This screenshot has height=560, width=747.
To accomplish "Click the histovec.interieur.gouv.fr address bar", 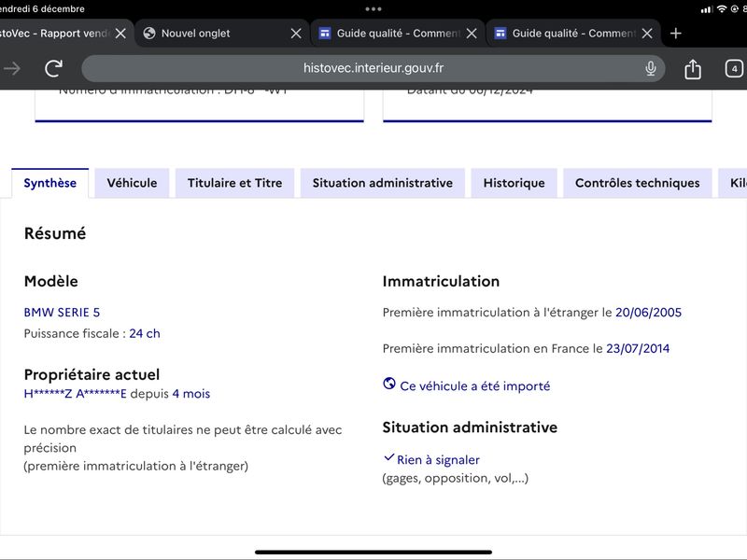I will (373, 68).
